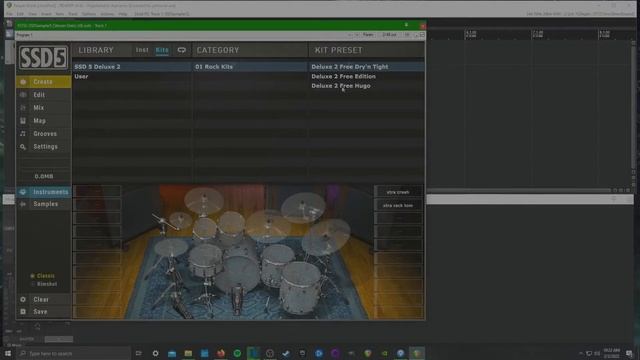
Task: Select the small splash cymbal near hi-hat
Action: pos(180,220)
